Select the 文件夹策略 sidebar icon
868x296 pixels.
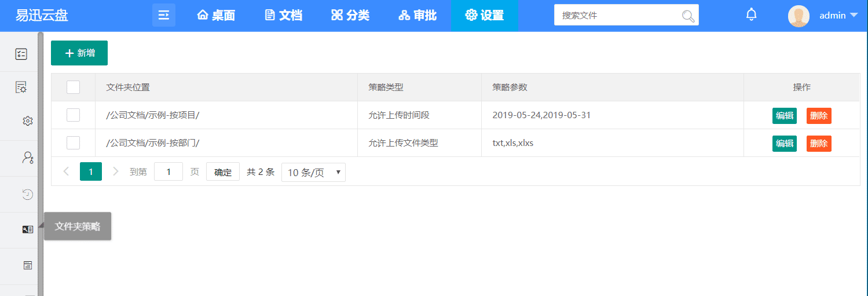27,229
